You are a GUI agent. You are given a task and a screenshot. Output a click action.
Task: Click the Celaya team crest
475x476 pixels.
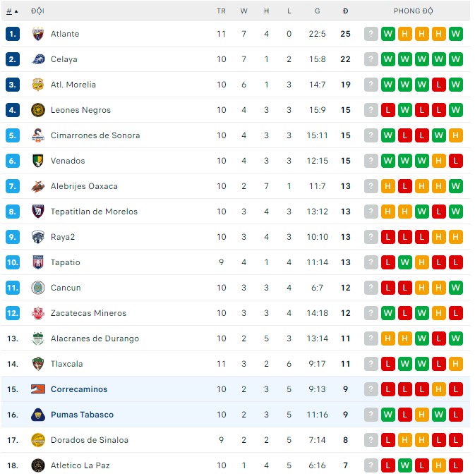click(x=38, y=59)
